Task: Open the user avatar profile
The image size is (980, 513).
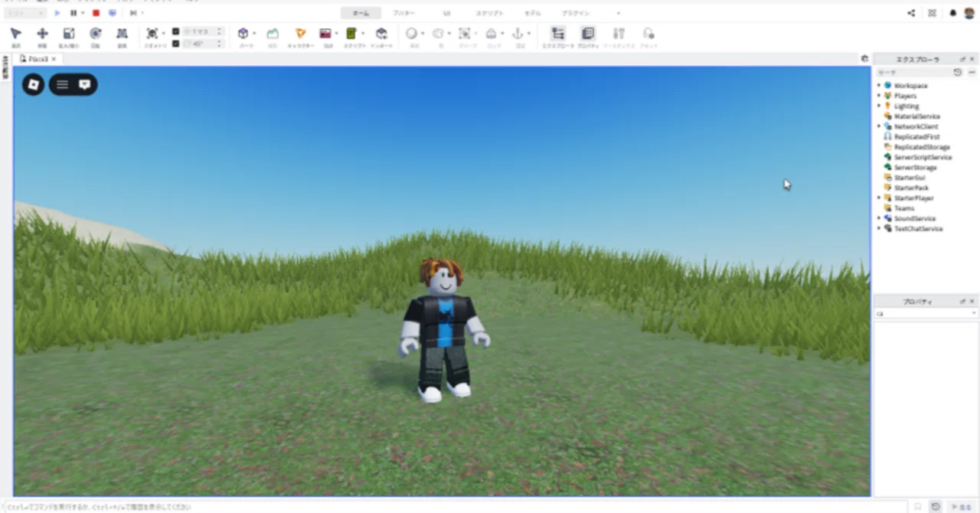Action: point(969,13)
